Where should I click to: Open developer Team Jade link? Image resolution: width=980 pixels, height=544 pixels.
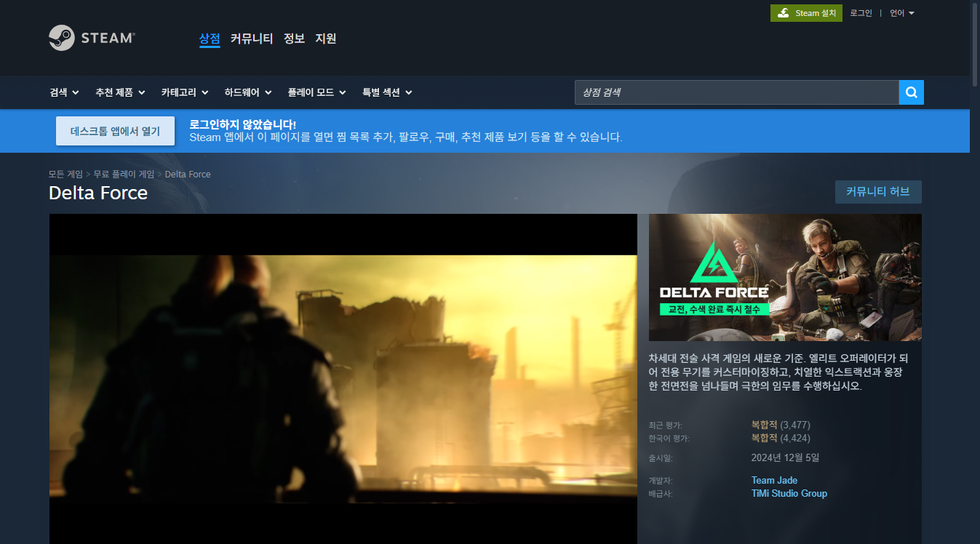point(774,480)
